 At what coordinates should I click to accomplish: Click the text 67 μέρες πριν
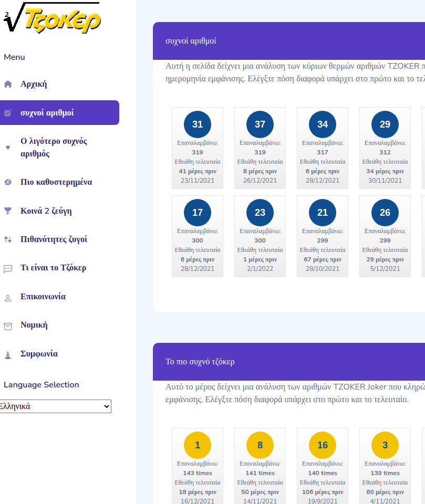point(323,259)
